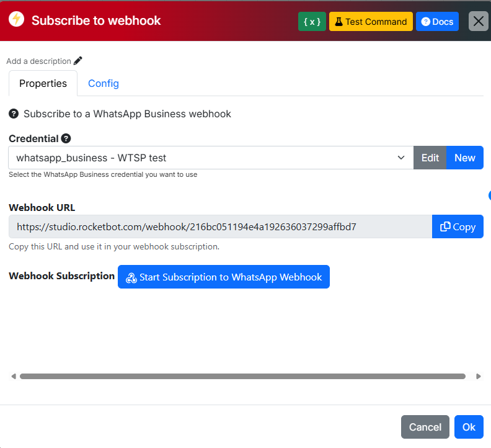The width and height of the screenshot is (491, 448).
Task: Click the pencil icon to edit description
Action: [78, 61]
